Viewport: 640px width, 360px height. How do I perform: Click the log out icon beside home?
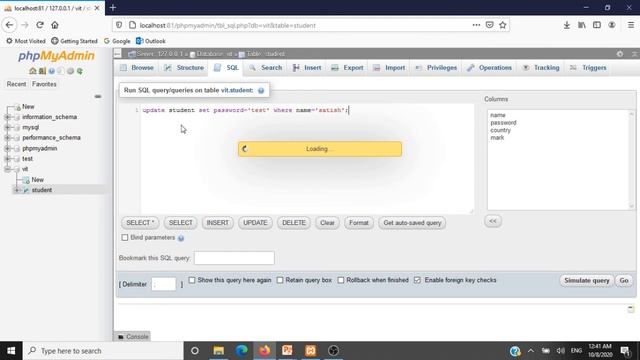pyautogui.click(x=42, y=71)
